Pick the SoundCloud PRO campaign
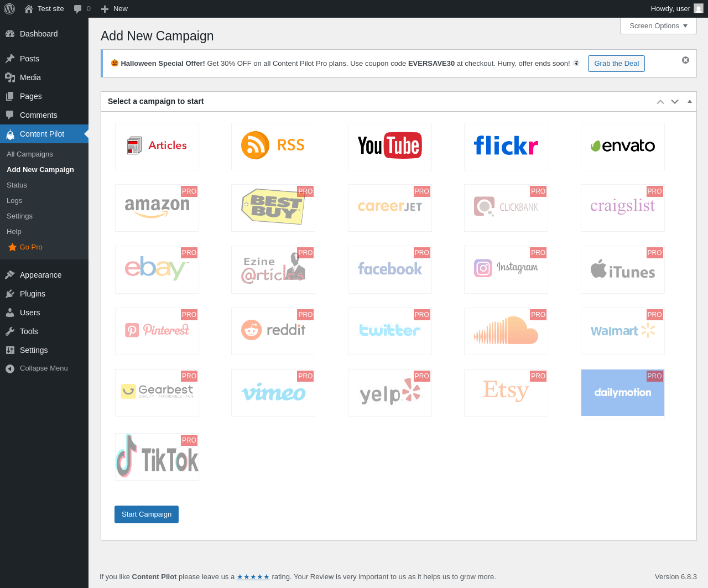The width and height of the screenshot is (708, 588). point(506,331)
